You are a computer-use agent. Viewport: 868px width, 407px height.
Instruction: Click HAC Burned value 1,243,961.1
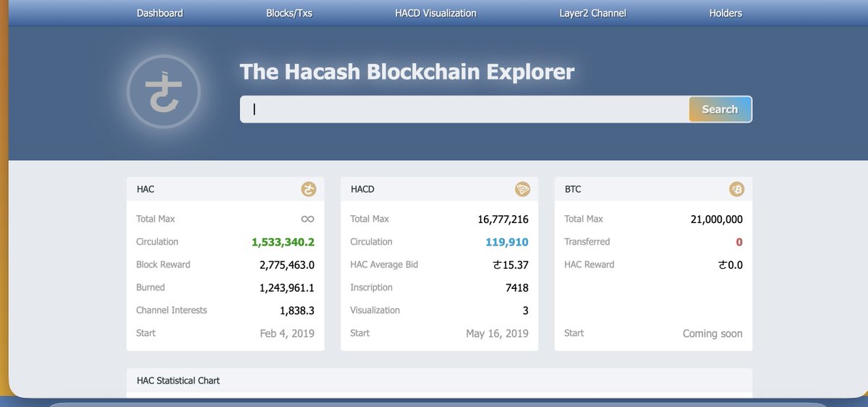pos(287,288)
